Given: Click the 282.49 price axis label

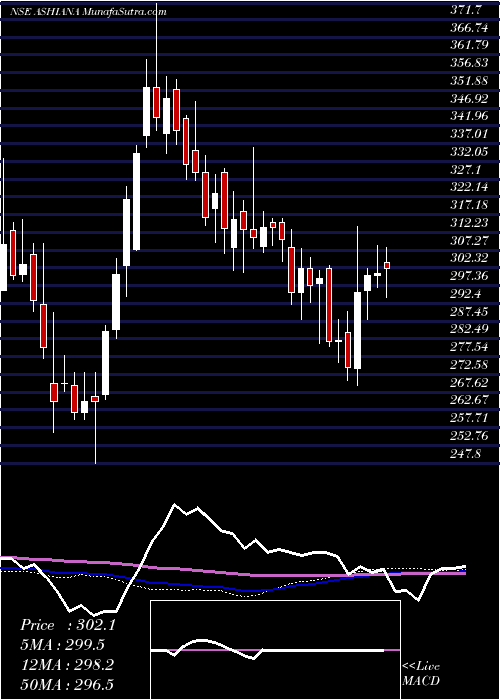Looking at the screenshot, I should [x=469, y=329].
